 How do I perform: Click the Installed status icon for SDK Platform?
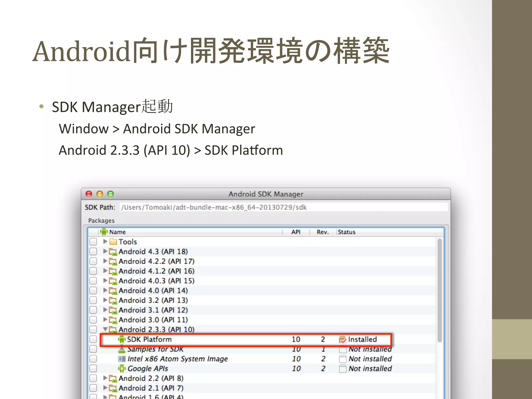[343, 340]
